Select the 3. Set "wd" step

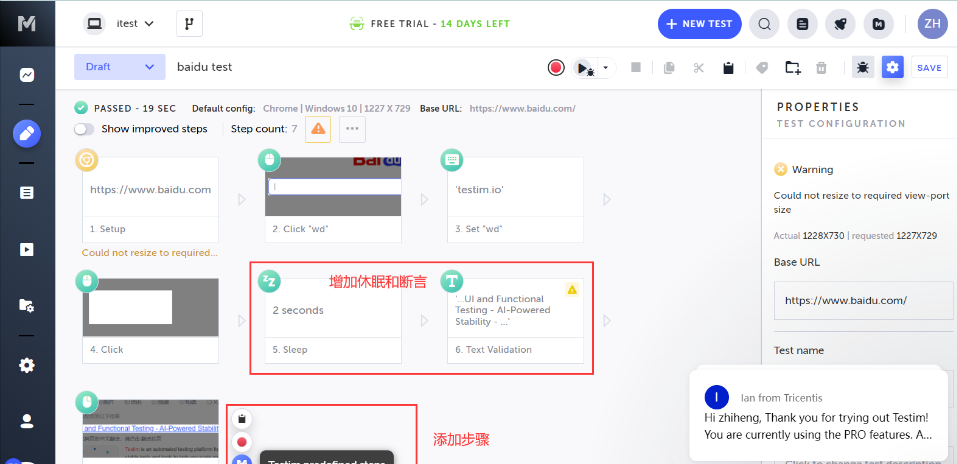pos(515,200)
